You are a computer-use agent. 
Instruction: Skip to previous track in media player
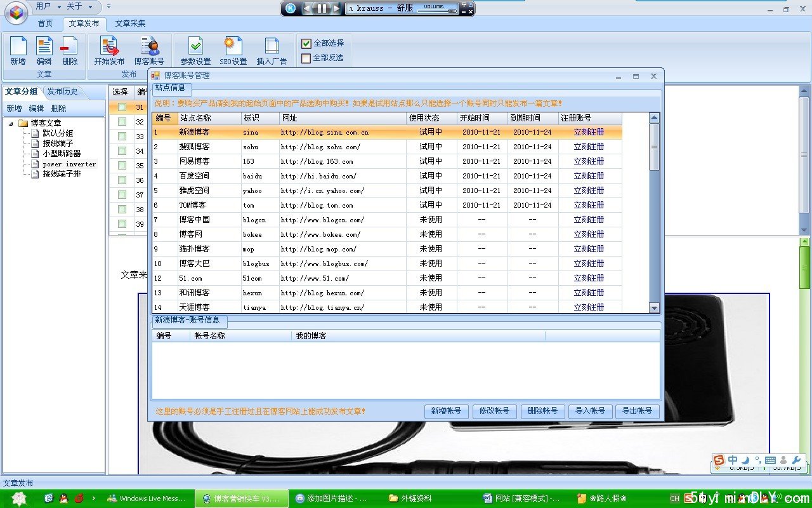click(307, 8)
